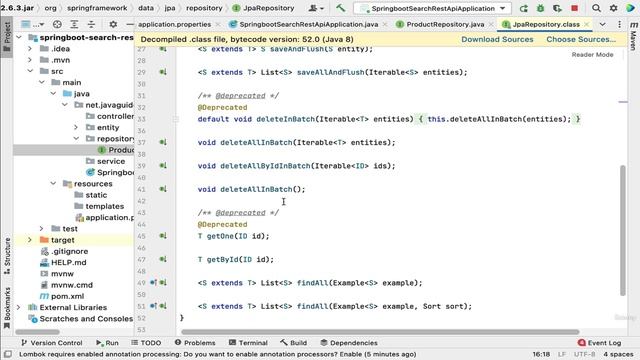Screen dimensions: 640x360
Task: Click Expand All in Project panel
Action: pos(74,24)
